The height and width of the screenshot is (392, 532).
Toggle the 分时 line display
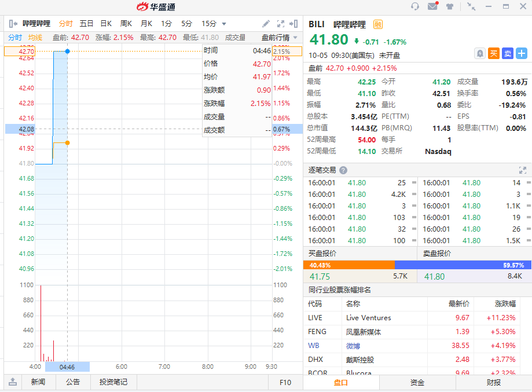15,38
